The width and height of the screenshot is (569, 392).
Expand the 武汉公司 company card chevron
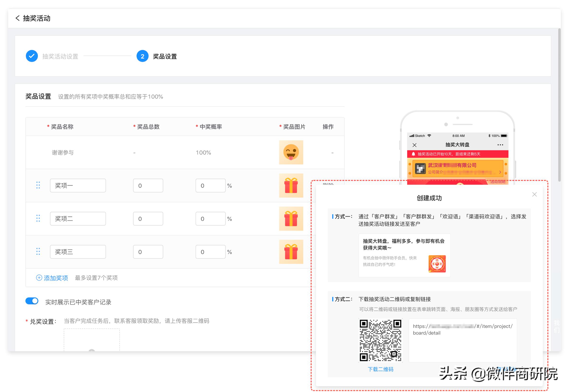(x=500, y=172)
